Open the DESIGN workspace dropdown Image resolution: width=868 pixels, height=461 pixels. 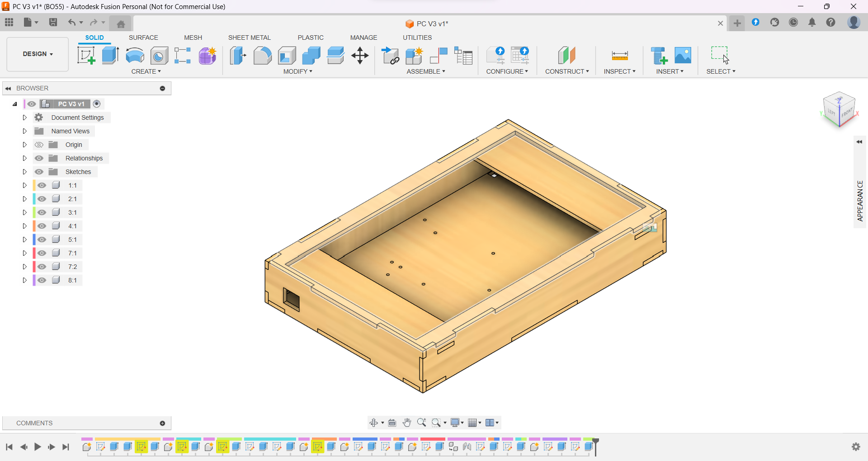tap(38, 54)
